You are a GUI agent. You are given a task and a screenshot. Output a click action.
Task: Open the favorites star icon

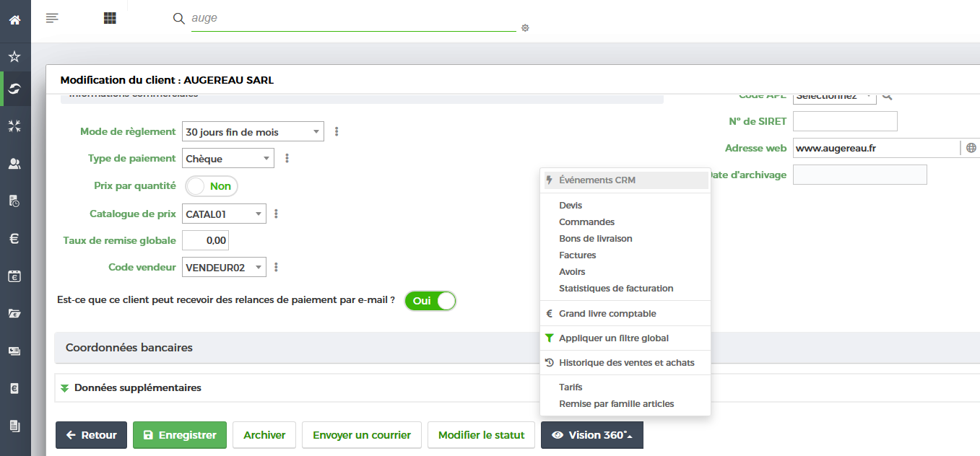pos(14,56)
